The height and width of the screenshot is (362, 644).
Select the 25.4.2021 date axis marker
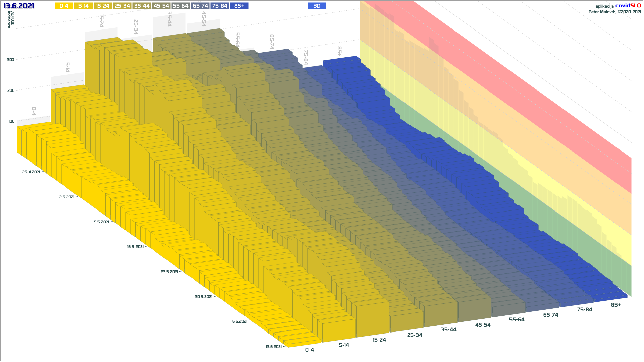[x=31, y=172]
